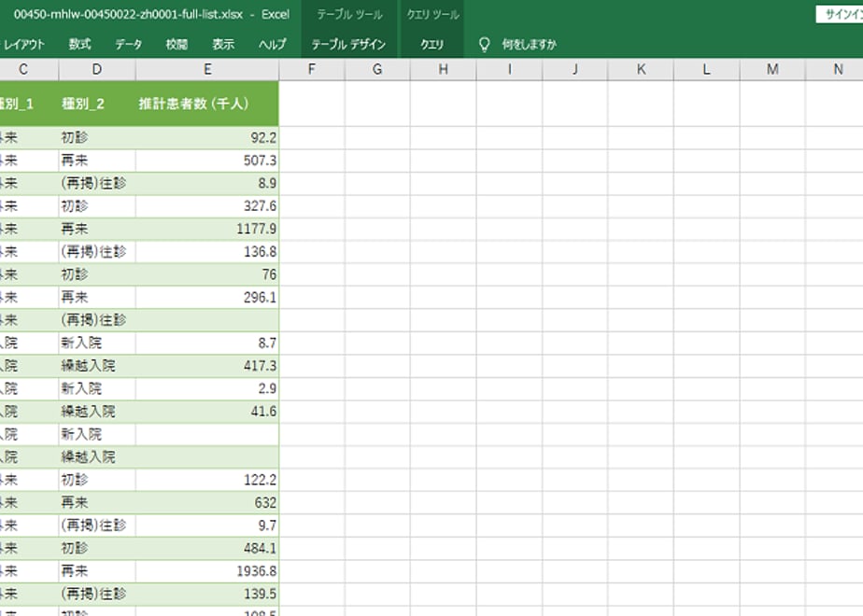Select the cell with value 2.9

click(207, 389)
